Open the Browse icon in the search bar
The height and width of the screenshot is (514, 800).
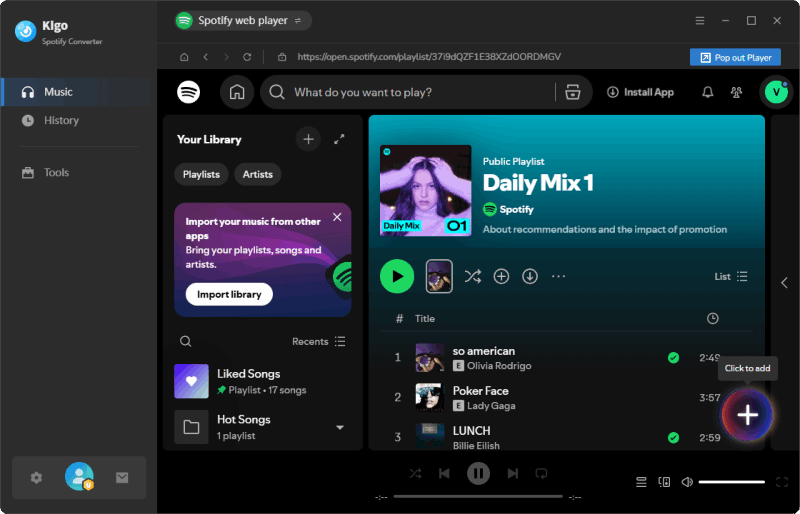573,92
